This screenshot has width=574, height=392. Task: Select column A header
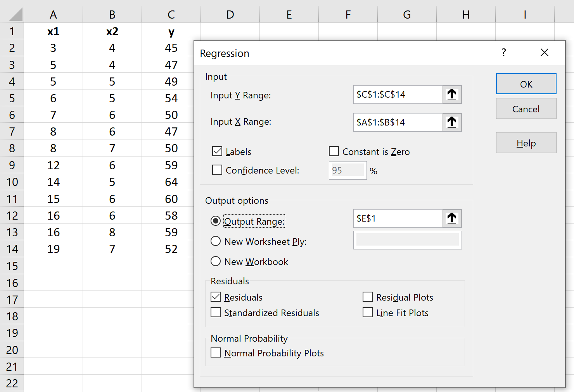click(54, 15)
